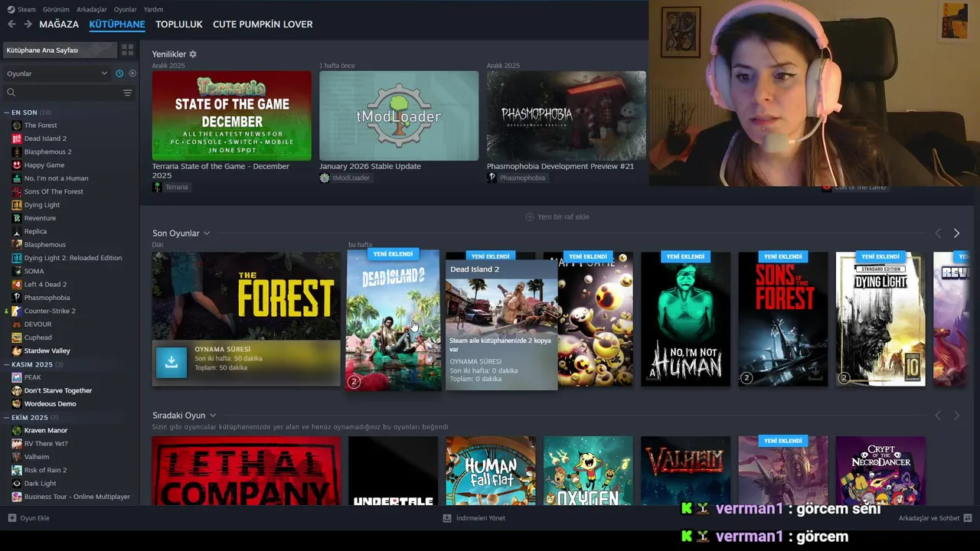Open Phasmophobia Development Preview #21 news

point(566,116)
